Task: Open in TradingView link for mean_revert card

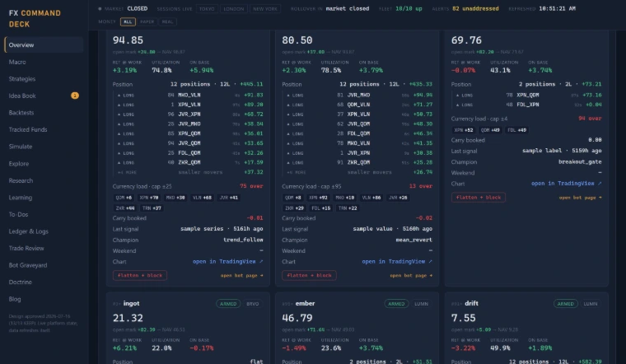Action: [397, 261]
